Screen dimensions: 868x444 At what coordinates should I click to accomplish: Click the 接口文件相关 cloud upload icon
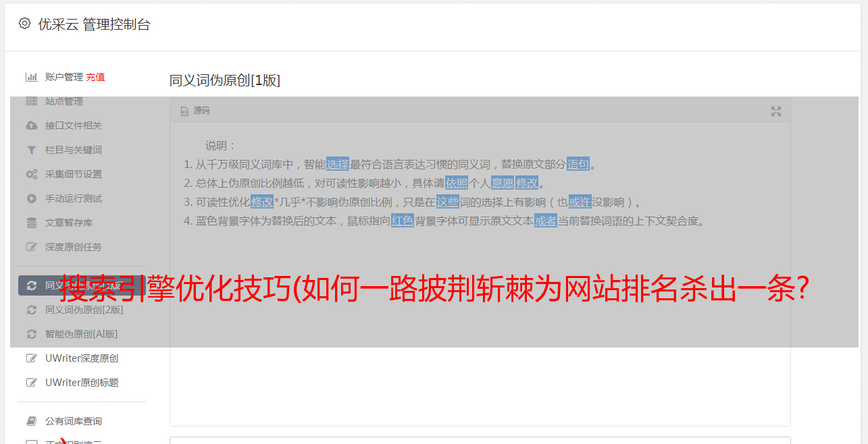coord(31,126)
